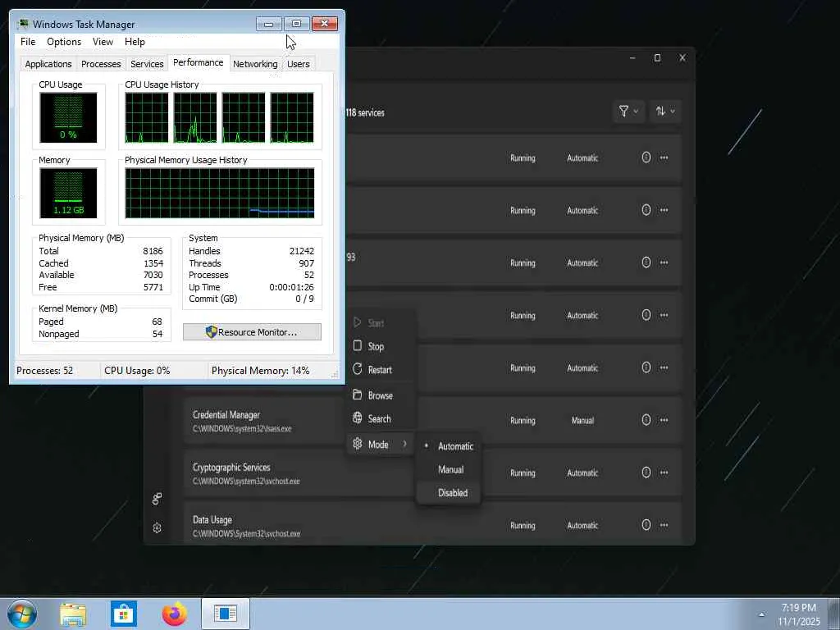Open the filter dropdown in services window
840x630 pixels.
(628, 112)
